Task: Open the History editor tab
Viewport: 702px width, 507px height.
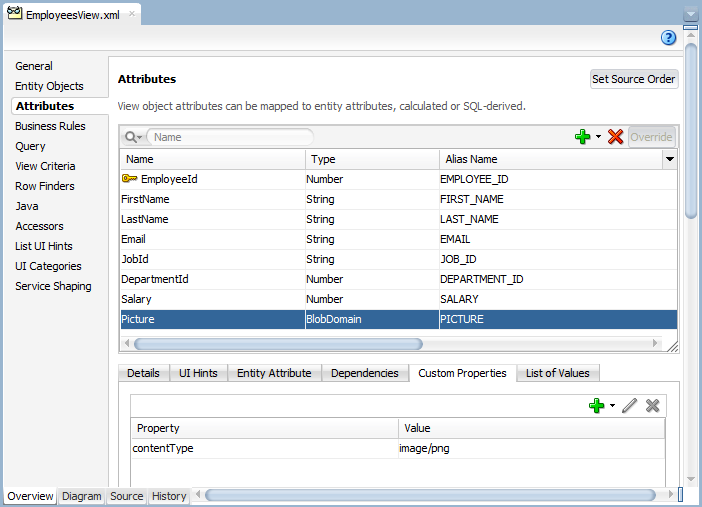Action: coord(169,496)
